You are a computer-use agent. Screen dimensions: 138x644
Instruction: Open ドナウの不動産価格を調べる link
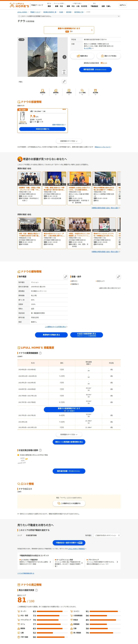click(26, 573)
